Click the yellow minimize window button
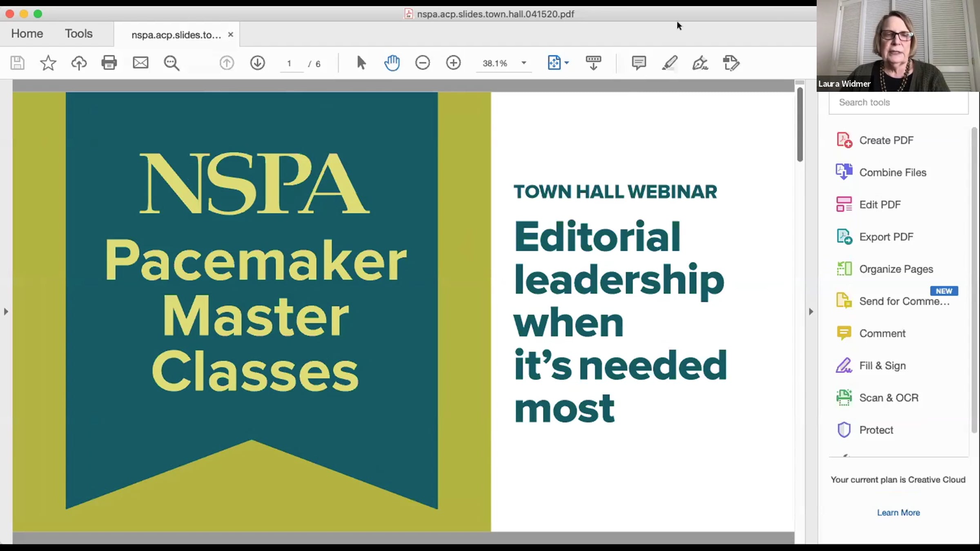980x551 pixels. pos(24,14)
